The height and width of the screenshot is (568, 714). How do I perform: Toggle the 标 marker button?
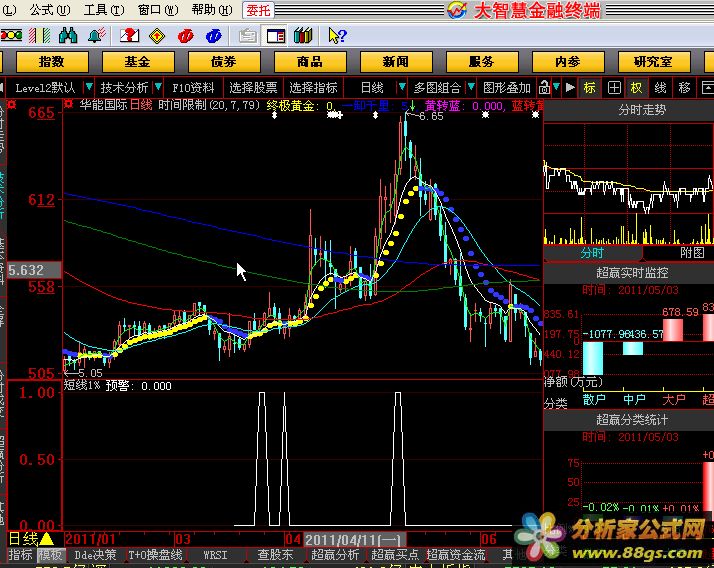[590, 87]
